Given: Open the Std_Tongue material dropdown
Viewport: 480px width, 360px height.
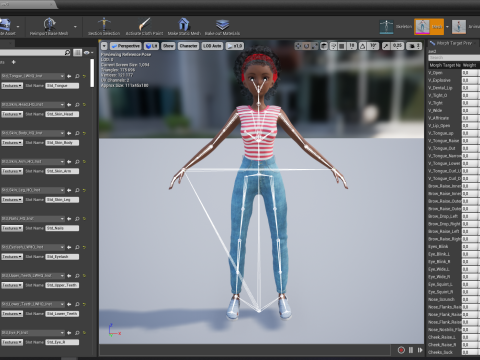Looking at the screenshot, I should tap(33, 76).
